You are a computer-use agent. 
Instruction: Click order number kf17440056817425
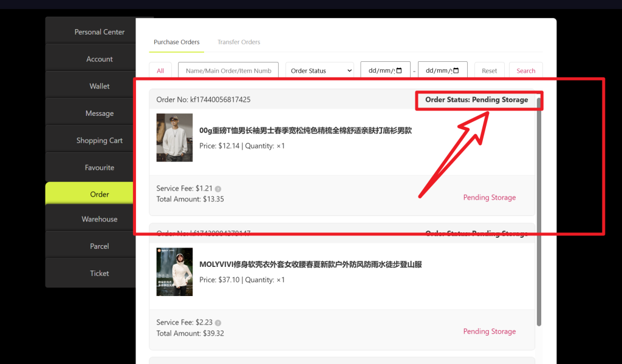coord(220,99)
